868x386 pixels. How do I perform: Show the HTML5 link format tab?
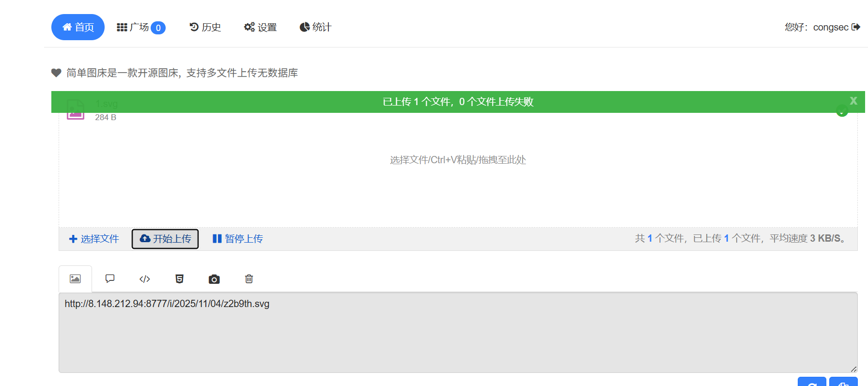coord(179,279)
